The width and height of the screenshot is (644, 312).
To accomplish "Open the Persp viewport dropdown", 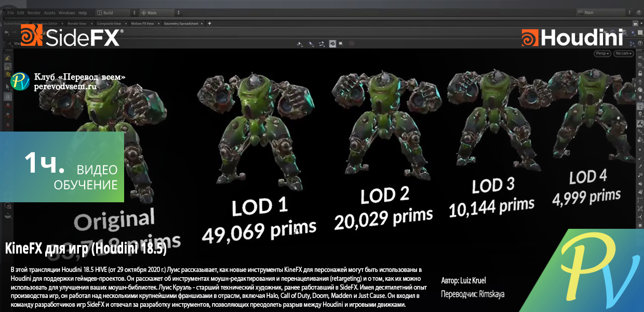I will 602,53.
